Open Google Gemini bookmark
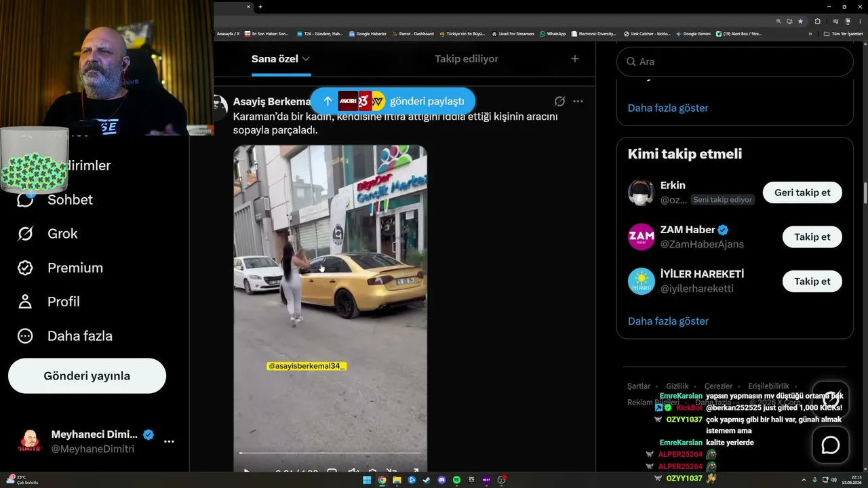The image size is (868, 488). coord(693,34)
